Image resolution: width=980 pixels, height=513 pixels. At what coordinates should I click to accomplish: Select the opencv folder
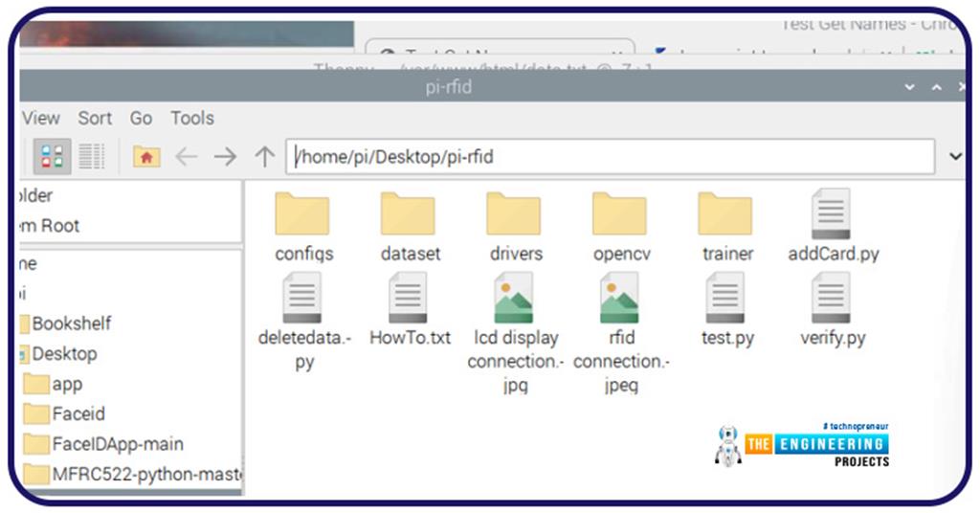tap(619, 216)
